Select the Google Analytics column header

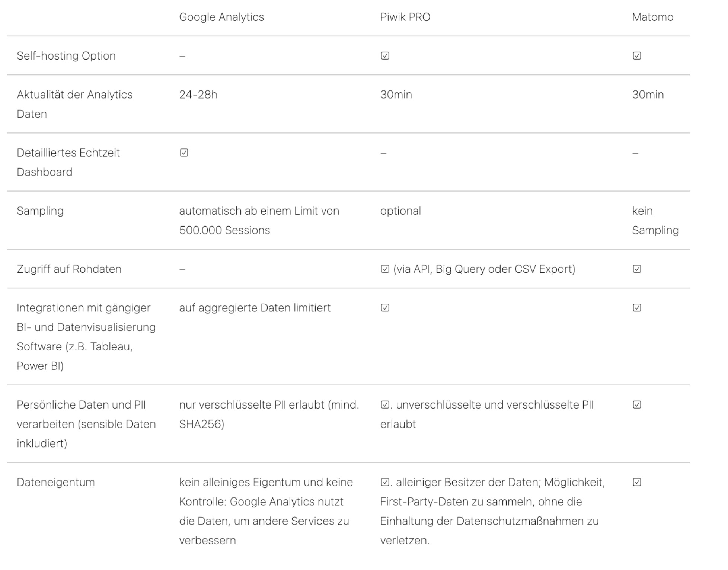221,17
